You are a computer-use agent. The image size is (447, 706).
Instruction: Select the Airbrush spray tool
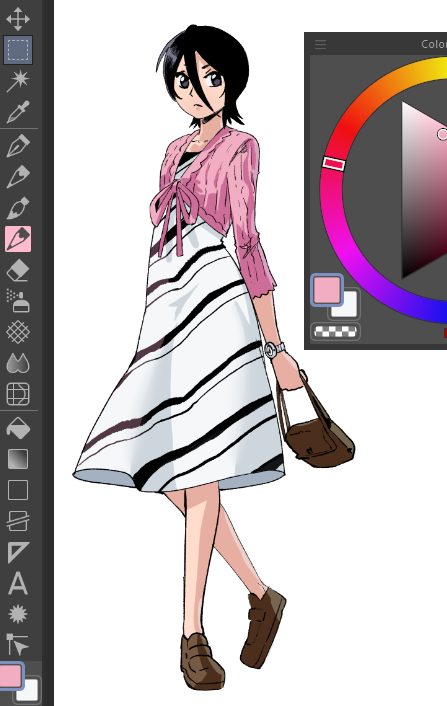tap(18, 301)
